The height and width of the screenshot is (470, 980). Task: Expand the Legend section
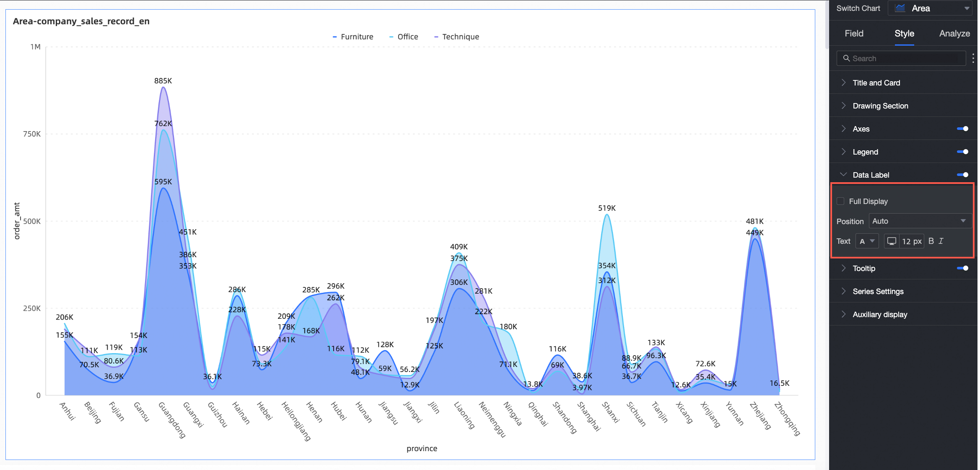point(865,152)
